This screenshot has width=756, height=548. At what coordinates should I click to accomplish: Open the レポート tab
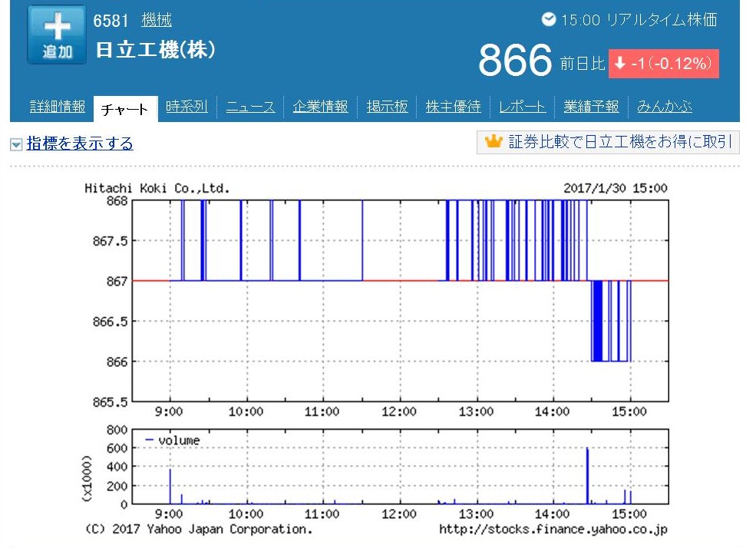tap(523, 107)
